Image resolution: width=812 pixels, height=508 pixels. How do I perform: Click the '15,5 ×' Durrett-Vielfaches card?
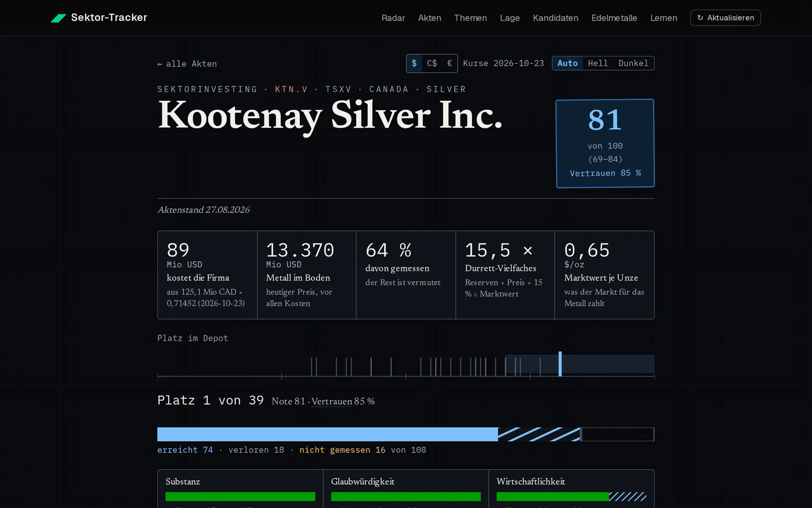[505, 275]
